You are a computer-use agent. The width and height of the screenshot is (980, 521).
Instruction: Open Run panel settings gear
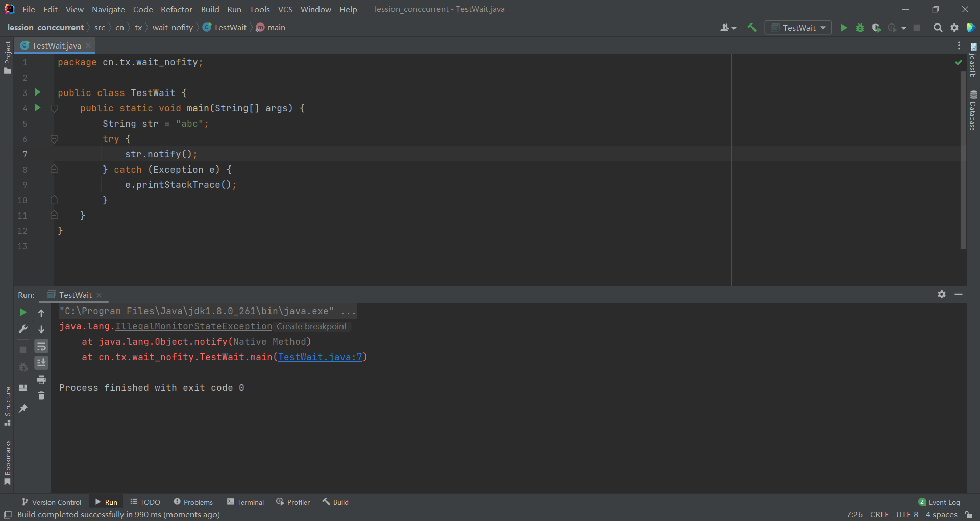(x=942, y=294)
